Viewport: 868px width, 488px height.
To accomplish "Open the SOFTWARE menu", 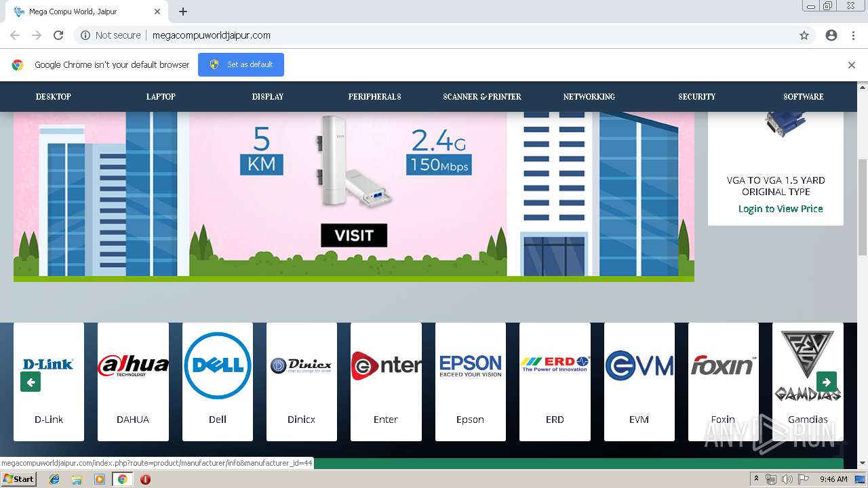I will point(804,97).
